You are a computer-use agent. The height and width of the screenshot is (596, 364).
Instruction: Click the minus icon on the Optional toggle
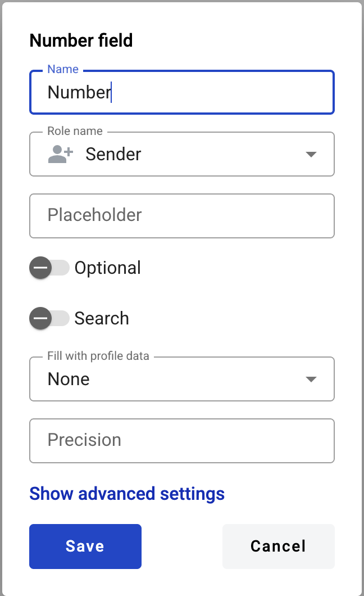pyautogui.click(x=40, y=268)
